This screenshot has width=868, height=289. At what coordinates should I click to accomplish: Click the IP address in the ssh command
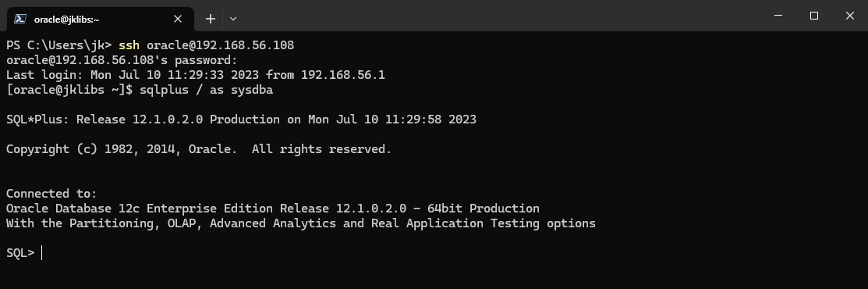pyautogui.click(x=245, y=45)
